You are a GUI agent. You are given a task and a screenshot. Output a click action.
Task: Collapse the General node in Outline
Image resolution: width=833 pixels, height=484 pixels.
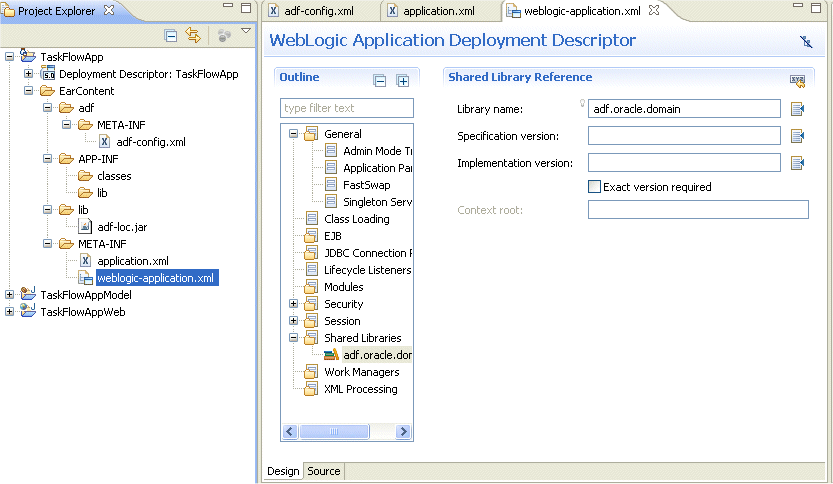(x=294, y=134)
